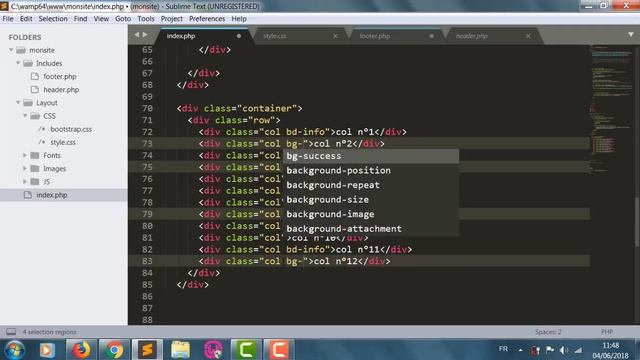Image resolution: width=640 pixels, height=360 pixels.
Task: Click the volume icon in system tray
Action: (x=564, y=350)
